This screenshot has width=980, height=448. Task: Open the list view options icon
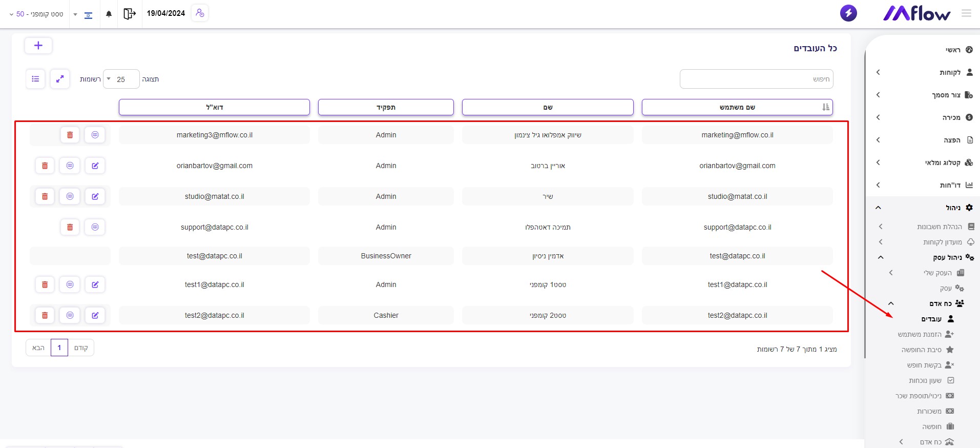tap(35, 79)
